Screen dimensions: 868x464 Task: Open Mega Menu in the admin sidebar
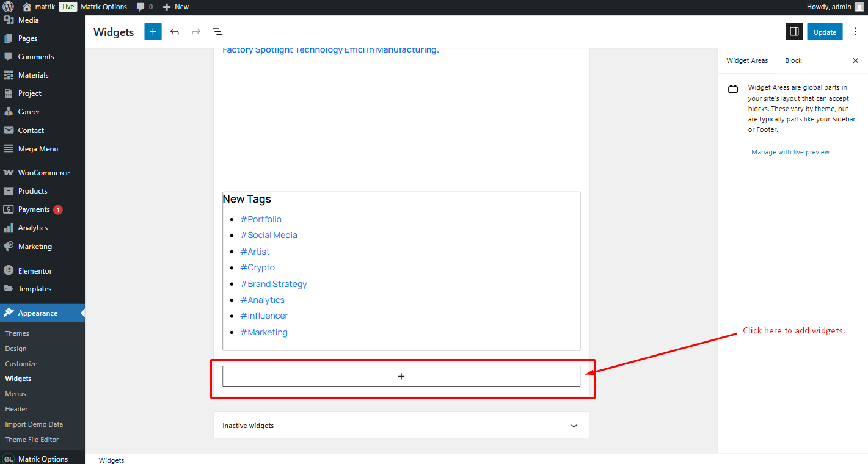pyautogui.click(x=42, y=149)
